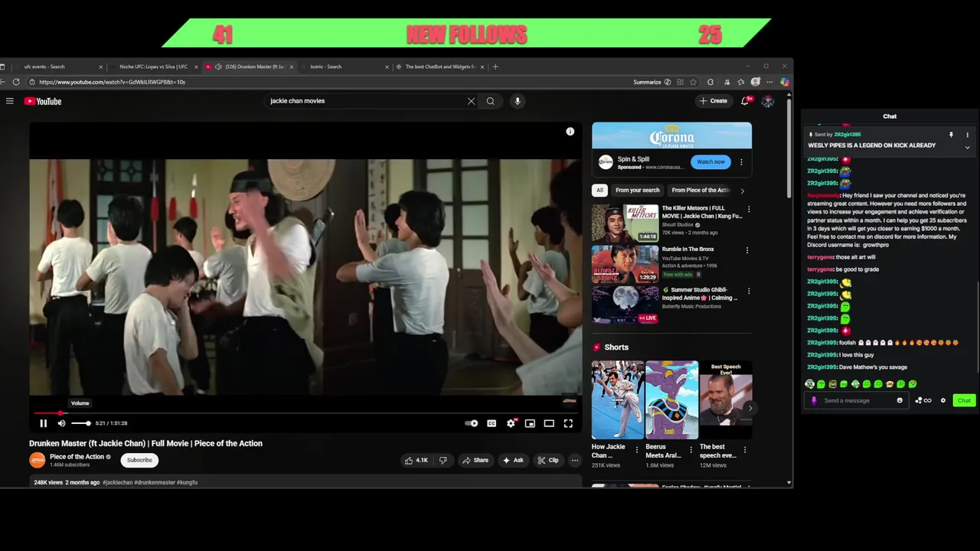Open options for The Killer Meteors video
The image size is (980, 551).
pyautogui.click(x=749, y=209)
